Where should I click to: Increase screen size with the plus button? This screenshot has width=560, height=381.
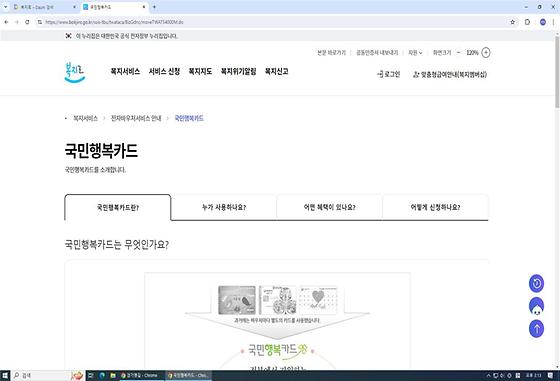click(x=486, y=52)
